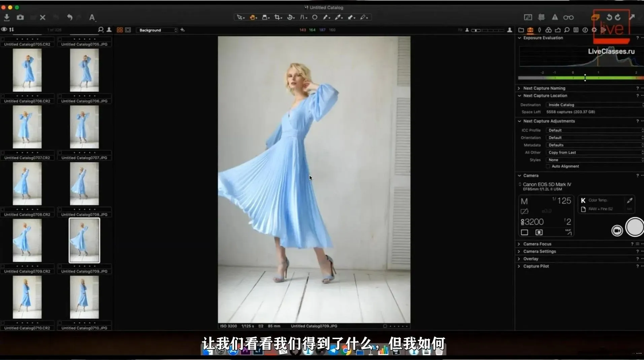Open the ICC Profile dropdown

click(x=594, y=130)
